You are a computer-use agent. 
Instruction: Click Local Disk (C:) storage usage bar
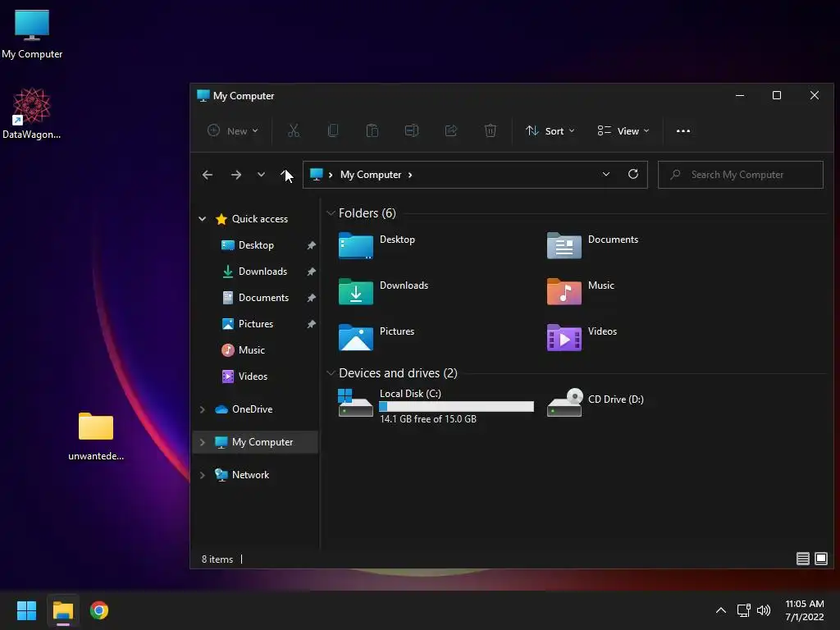point(456,407)
